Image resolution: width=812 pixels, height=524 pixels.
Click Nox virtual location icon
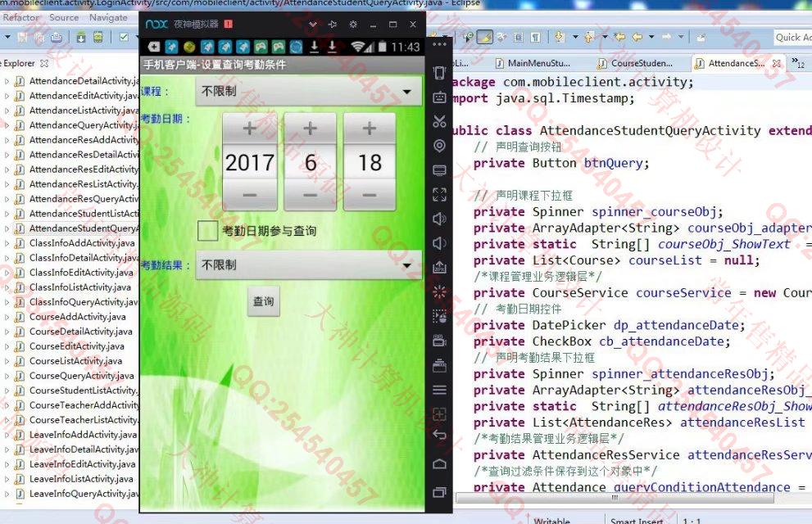(439, 146)
